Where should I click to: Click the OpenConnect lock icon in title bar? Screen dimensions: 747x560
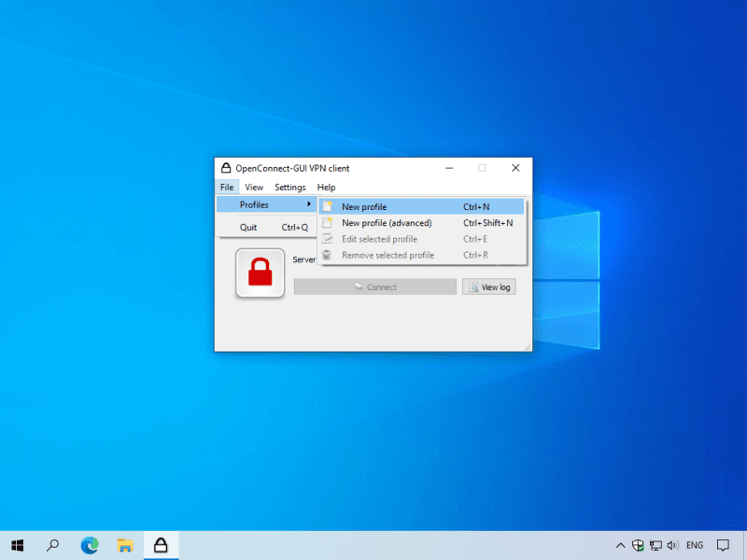coord(226,168)
